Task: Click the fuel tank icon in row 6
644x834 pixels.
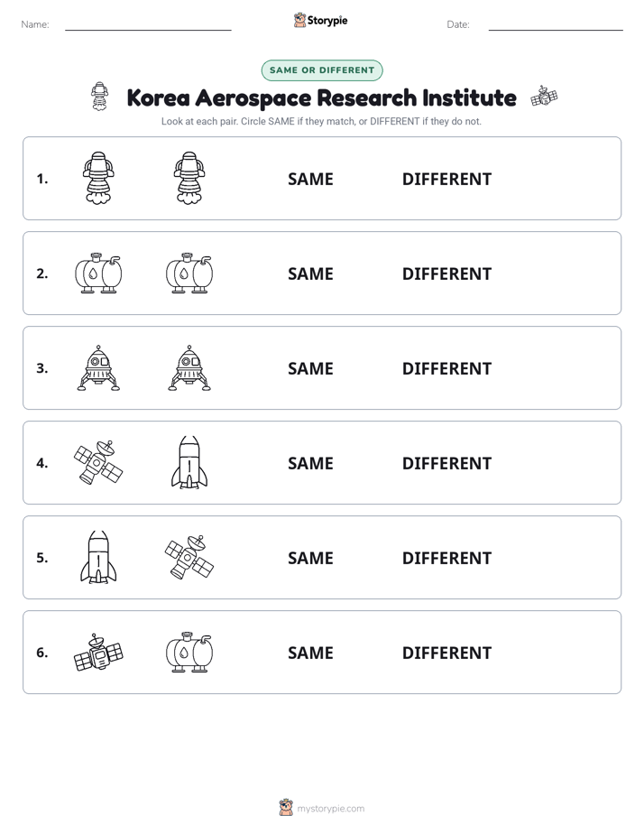Action: click(x=189, y=652)
